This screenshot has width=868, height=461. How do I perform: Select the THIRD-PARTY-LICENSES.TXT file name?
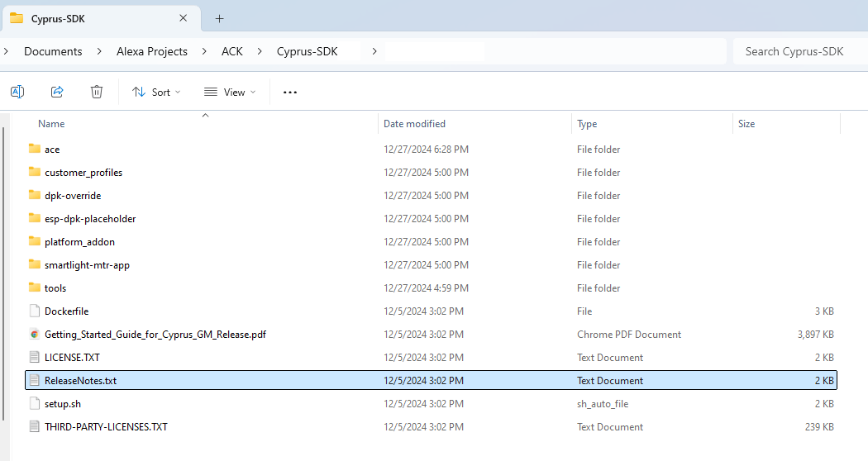[x=106, y=426]
